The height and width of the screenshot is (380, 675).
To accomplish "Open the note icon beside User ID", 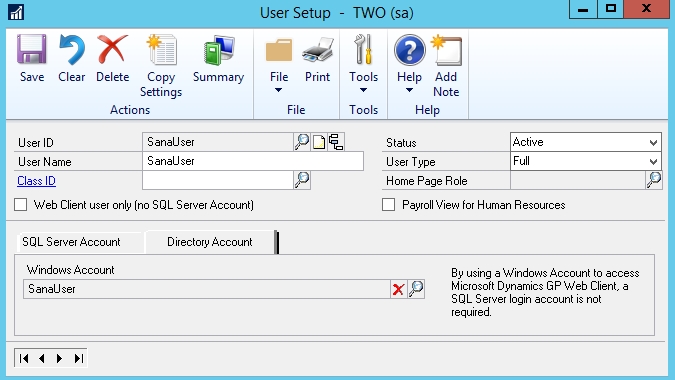I will tap(319, 142).
